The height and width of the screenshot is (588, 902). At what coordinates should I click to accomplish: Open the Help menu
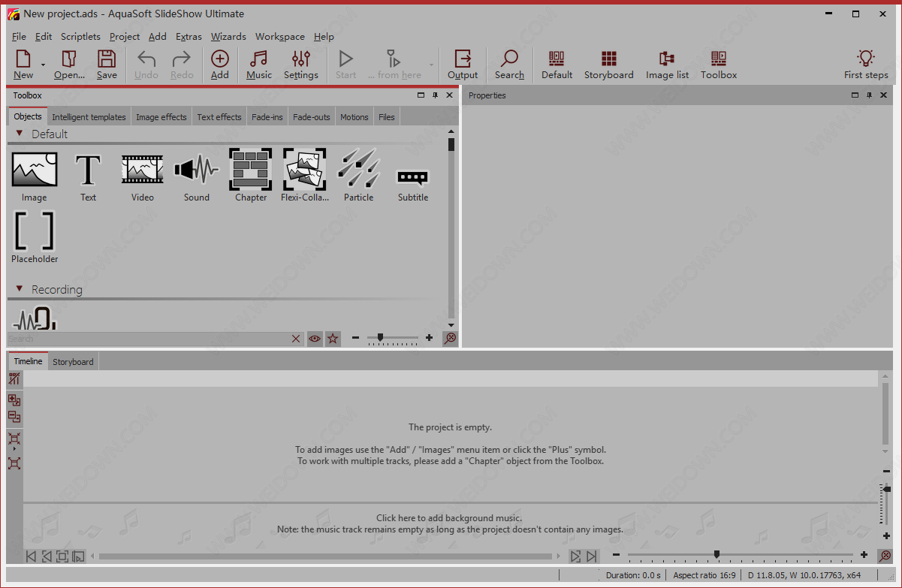pos(324,36)
